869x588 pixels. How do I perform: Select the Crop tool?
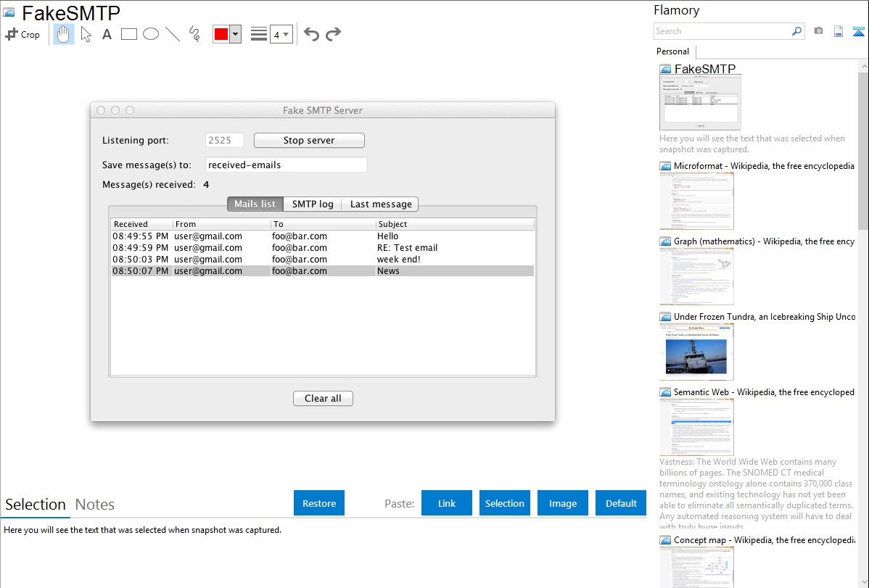point(22,34)
